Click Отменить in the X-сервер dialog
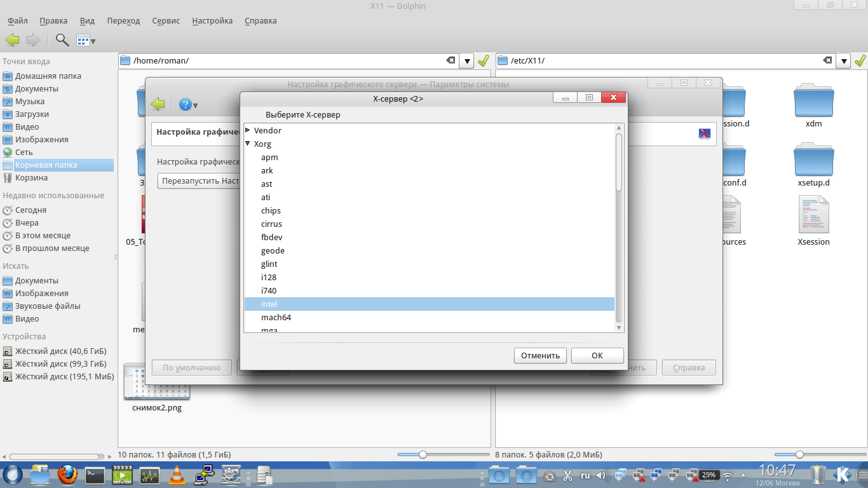Image resolution: width=868 pixels, height=488 pixels. 540,355
